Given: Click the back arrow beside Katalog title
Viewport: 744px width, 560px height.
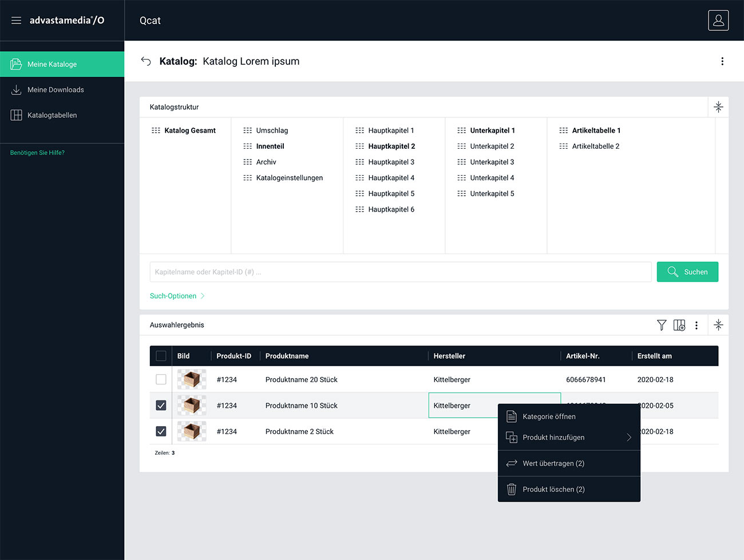Looking at the screenshot, I should [146, 61].
